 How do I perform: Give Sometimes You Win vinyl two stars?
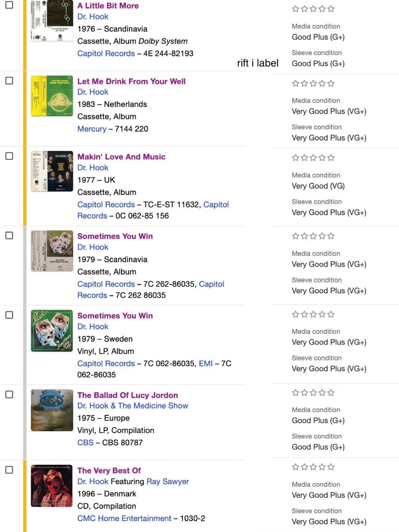pyautogui.click(x=304, y=314)
